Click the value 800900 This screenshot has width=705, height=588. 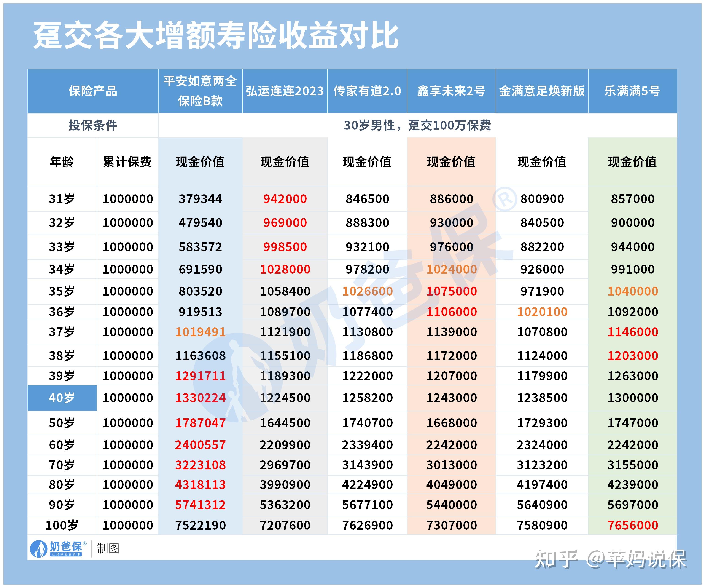pos(542,199)
